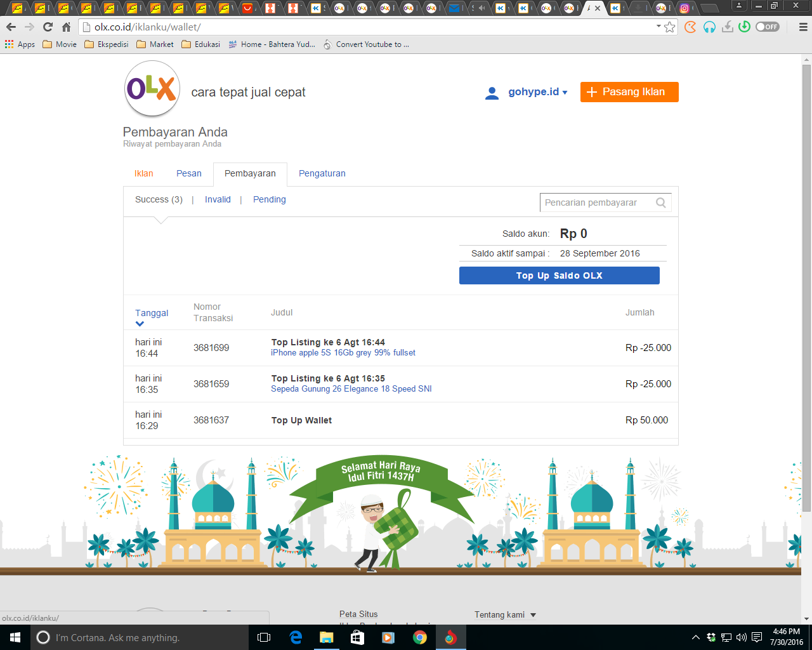Switch to the Instagram browser tab

coord(684,8)
